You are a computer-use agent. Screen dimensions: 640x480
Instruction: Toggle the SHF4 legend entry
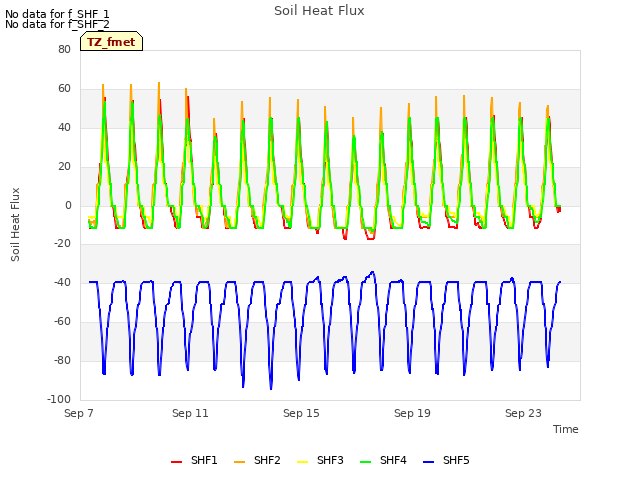tap(383, 460)
